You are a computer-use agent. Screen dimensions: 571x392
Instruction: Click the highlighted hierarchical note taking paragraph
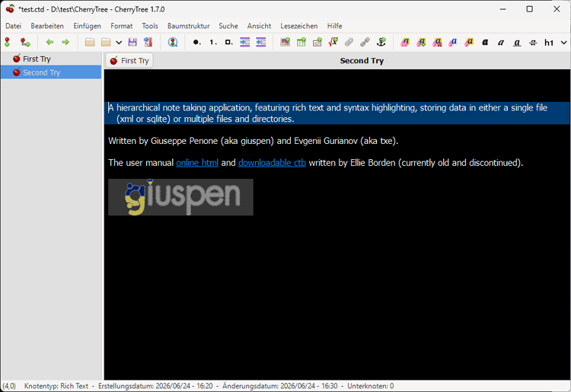click(337, 113)
